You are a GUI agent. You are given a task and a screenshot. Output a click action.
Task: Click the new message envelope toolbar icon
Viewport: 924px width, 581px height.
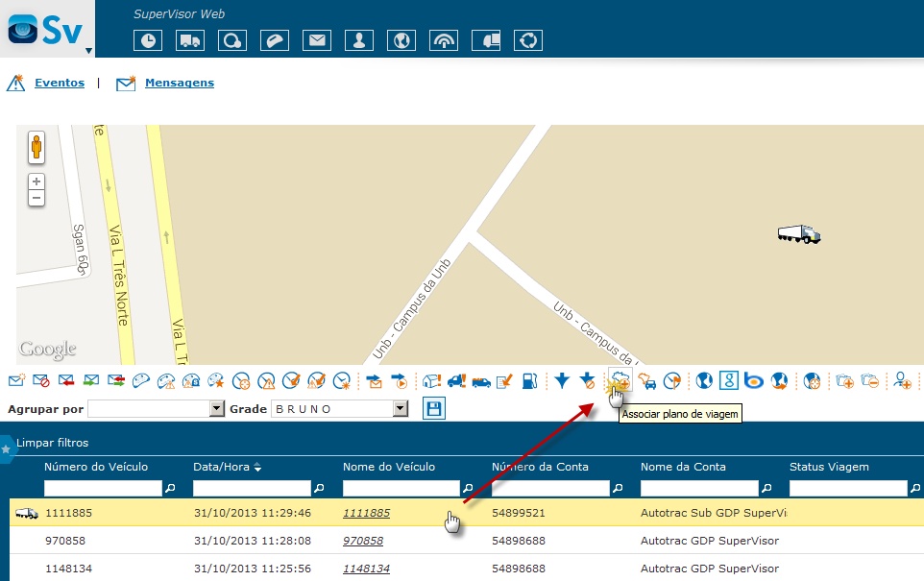coord(16,381)
